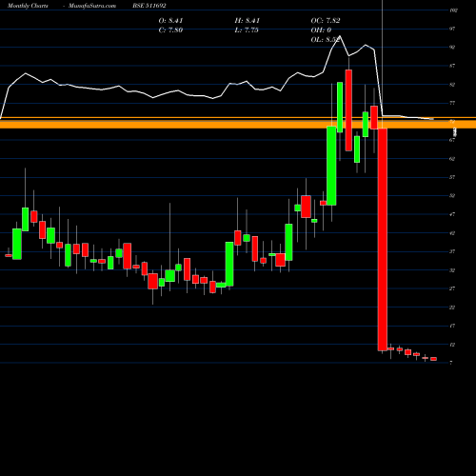
Task: Click the 7 price axis label
Action: [x=451, y=363]
